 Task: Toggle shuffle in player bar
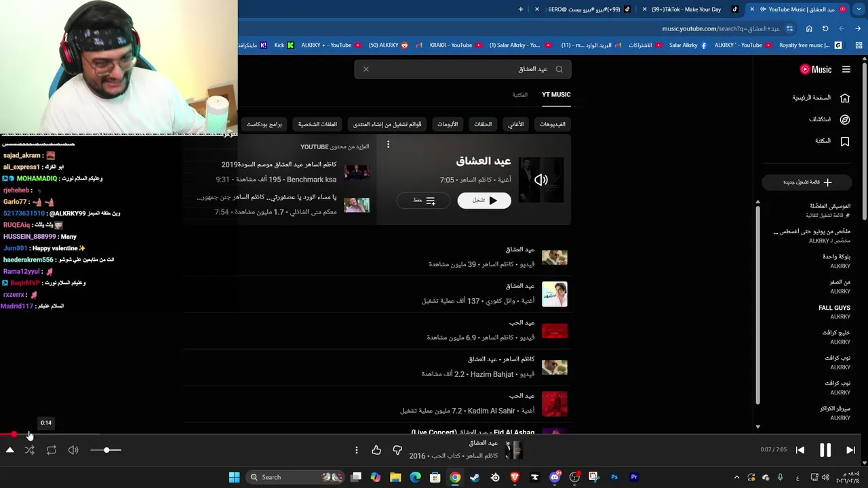point(30,450)
